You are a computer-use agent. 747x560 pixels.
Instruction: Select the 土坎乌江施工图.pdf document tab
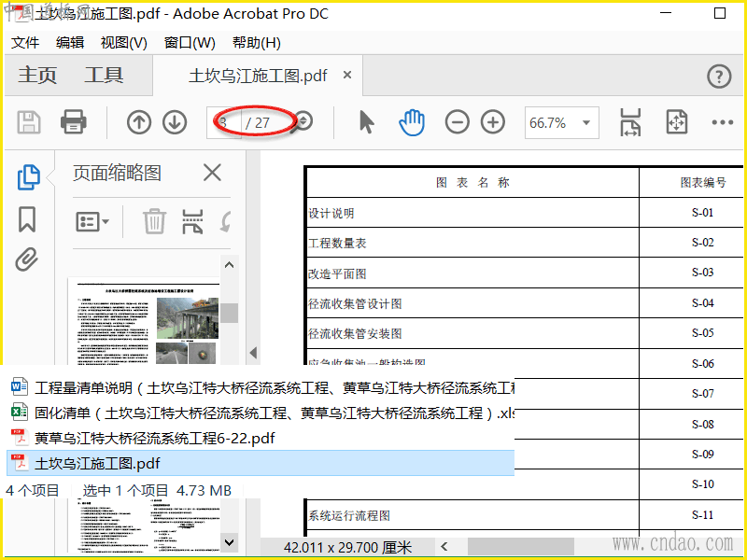[259, 76]
